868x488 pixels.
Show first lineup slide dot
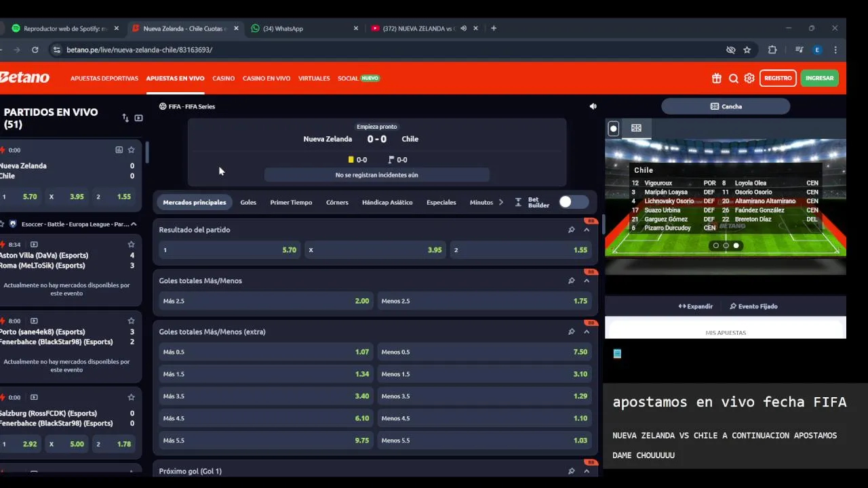715,245
